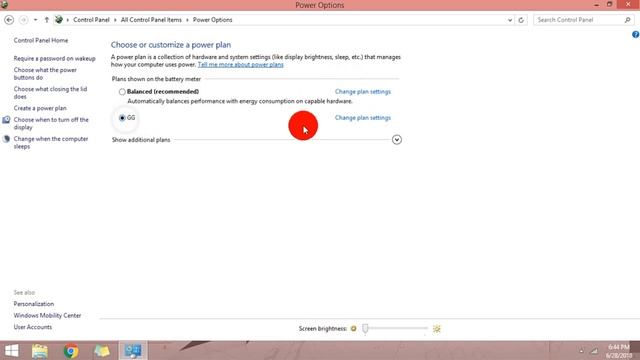Screen dimensions: 640x360
Task: Open Control Panel Home
Action: [x=41, y=40]
